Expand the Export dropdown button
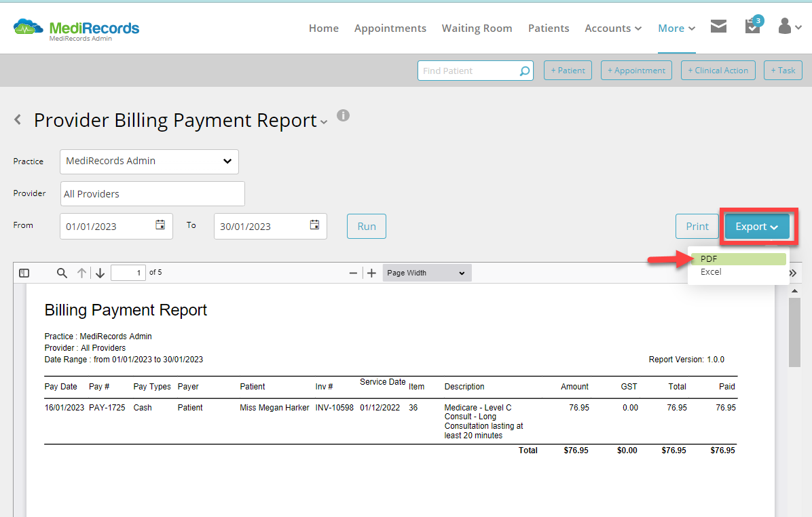The width and height of the screenshot is (812, 517). click(756, 227)
